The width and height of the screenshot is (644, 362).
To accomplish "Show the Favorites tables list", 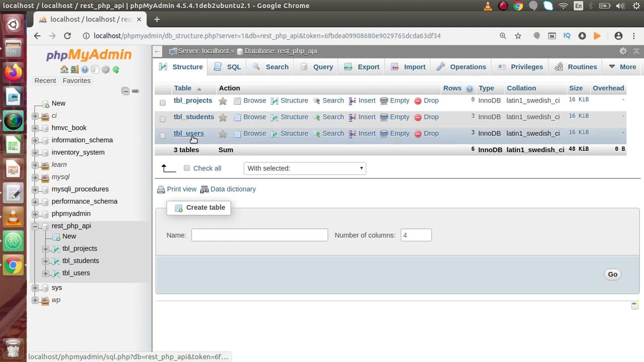I will tap(76, 81).
